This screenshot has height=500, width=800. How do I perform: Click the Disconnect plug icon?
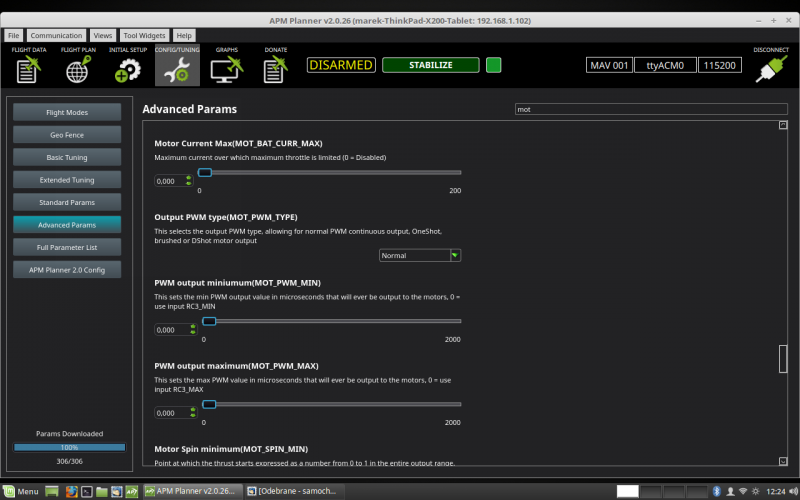tap(771, 69)
